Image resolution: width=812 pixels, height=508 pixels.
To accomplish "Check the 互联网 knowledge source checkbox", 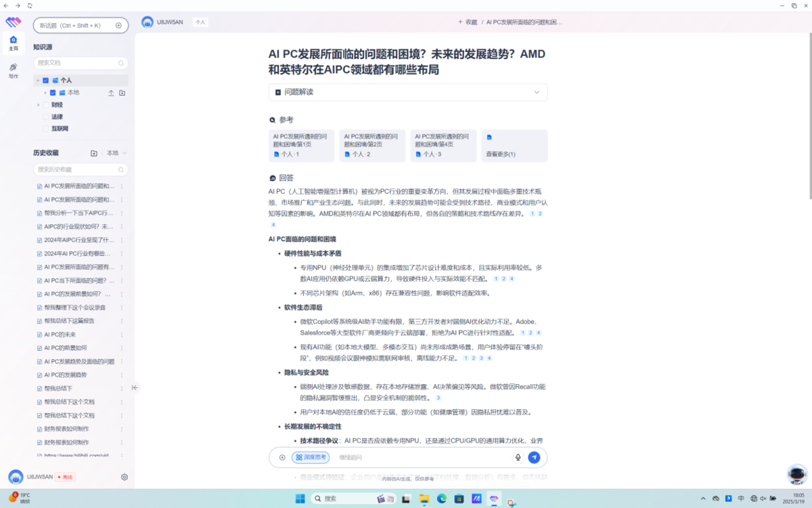I will pos(46,129).
